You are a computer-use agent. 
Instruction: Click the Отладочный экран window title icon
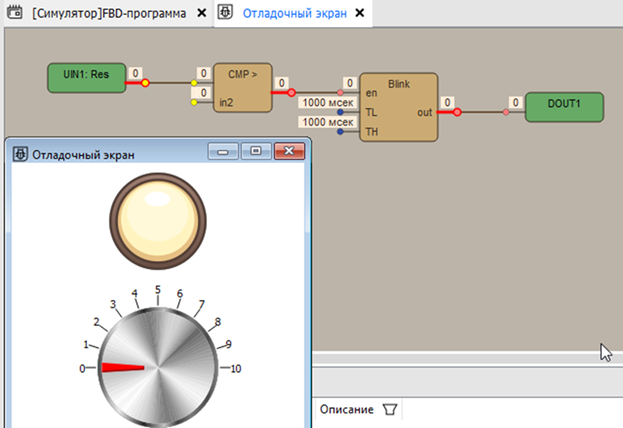(20, 153)
